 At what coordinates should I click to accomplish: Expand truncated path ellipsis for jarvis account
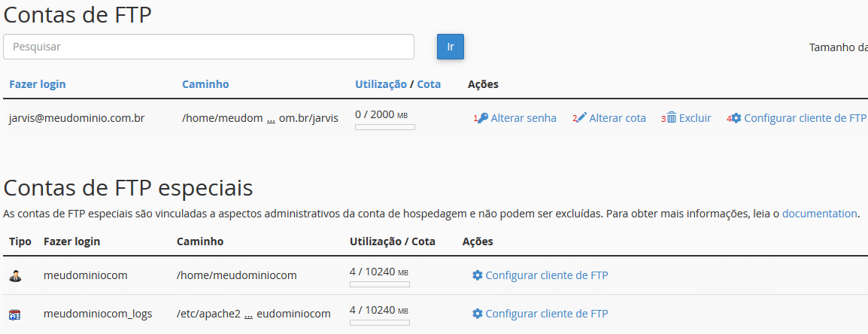tap(271, 119)
